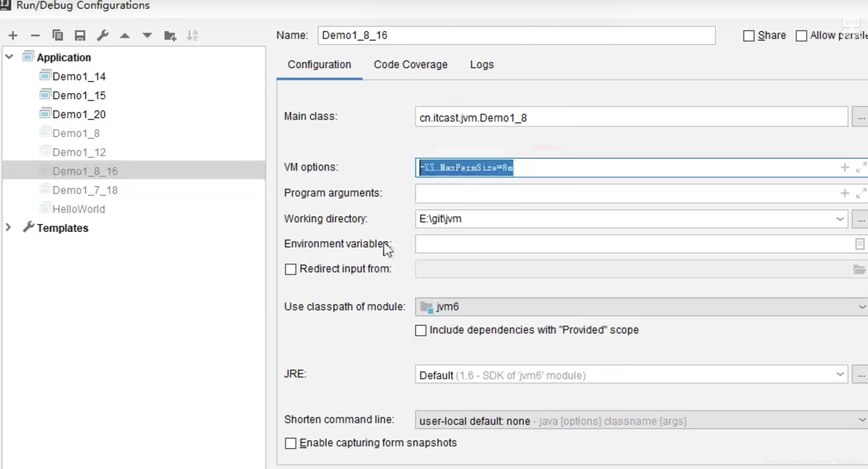The height and width of the screenshot is (469, 868).
Task: Select Demo1_14 configuration
Action: [79, 76]
